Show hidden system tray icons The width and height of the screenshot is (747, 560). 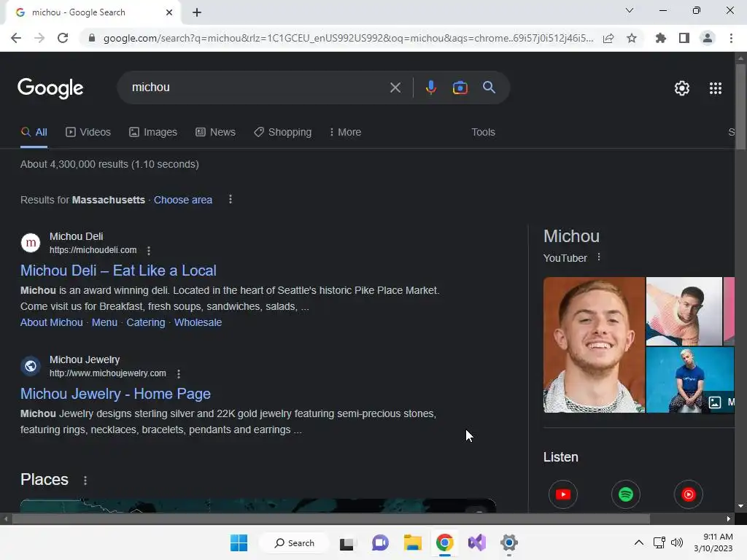pos(638,542)
